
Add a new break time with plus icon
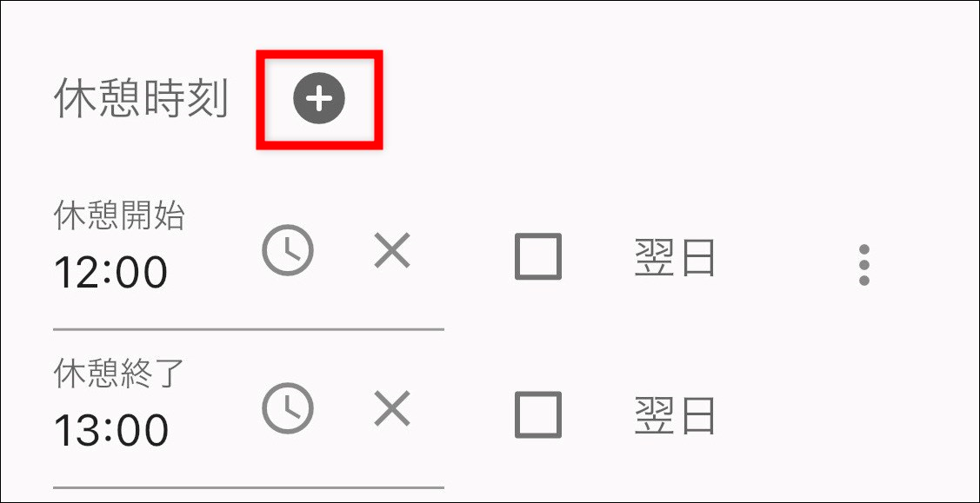pyautogui.click(x=319, y=98)
